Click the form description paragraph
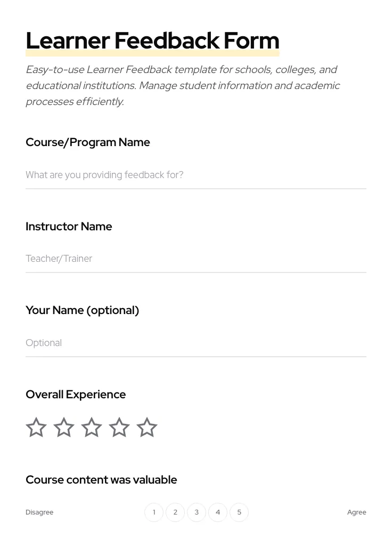The height and width of the screenshot is (546, 392). (x=183, y=85)
